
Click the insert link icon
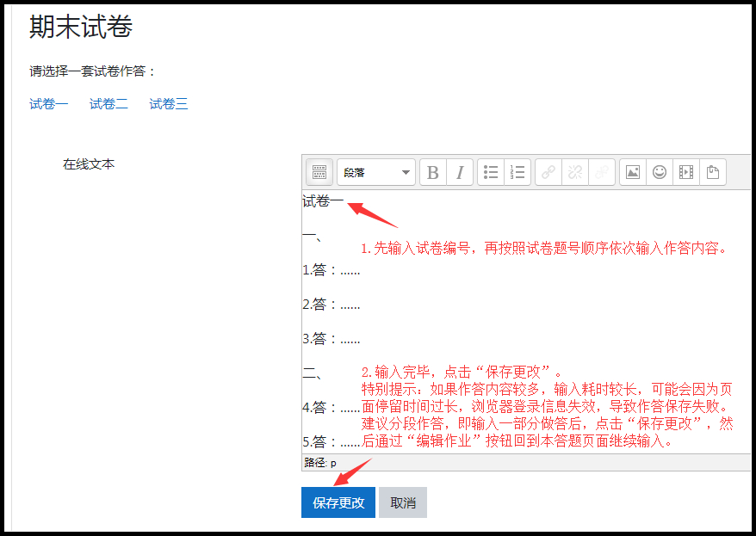pyautogui.click(x=548, y=172)
